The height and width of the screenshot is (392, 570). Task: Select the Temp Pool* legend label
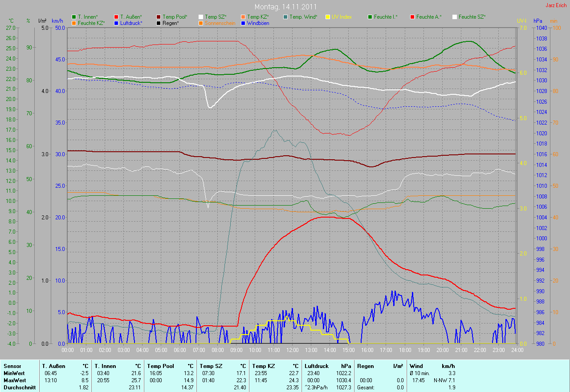175,17
